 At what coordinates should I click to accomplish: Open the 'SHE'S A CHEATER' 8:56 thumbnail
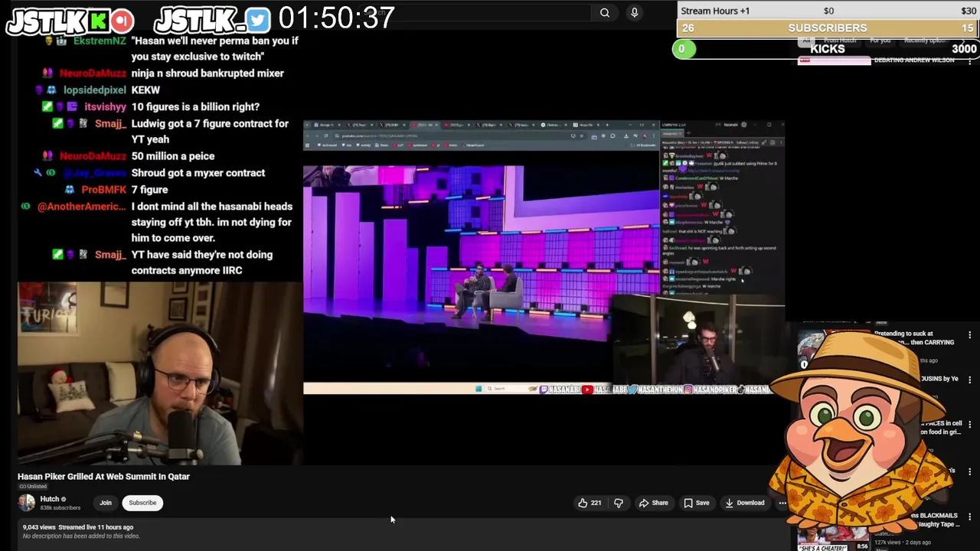point(834,540)
